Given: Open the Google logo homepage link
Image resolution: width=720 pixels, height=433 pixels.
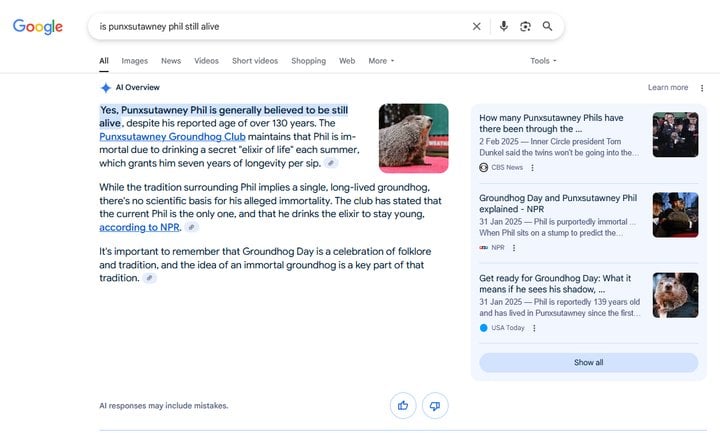Looking at the screenshot, I should [38, 27].
